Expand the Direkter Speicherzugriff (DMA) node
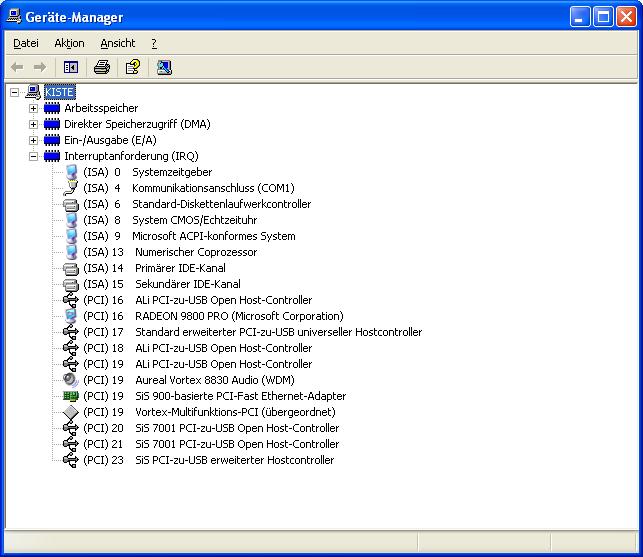The height and width of the screenshot is (557, 643). [33, 124]
